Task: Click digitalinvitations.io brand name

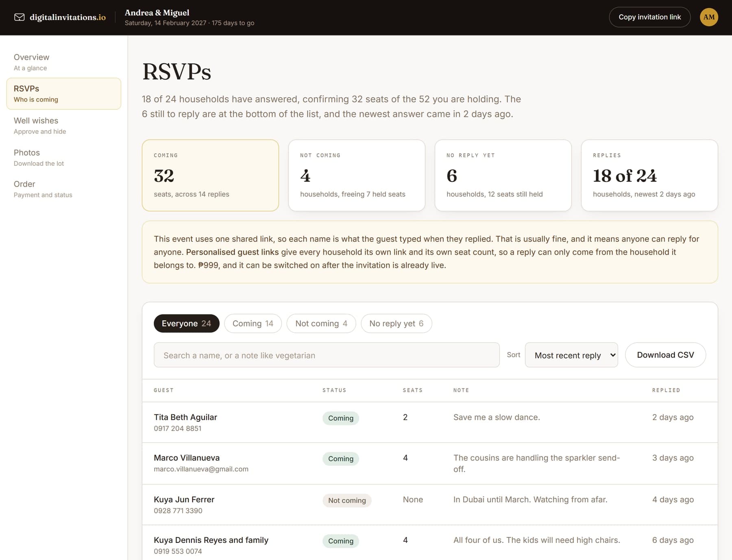Action: 68,17
